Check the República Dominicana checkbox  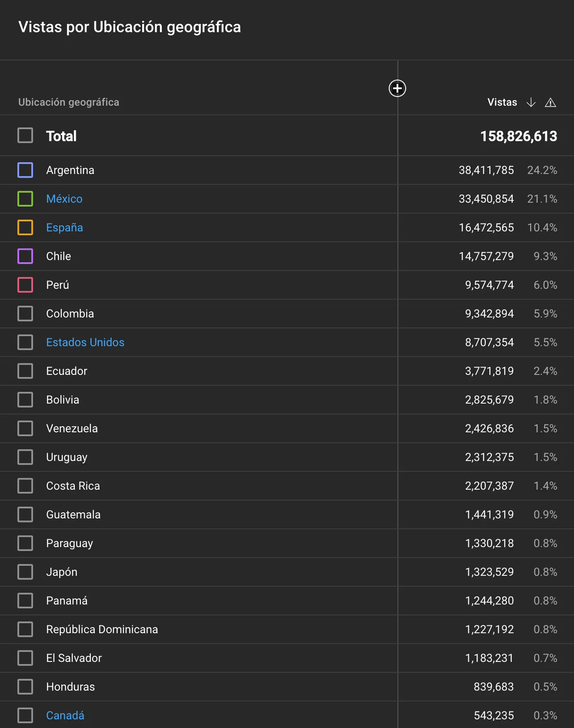pyautogui.click(x=25, y=629)
